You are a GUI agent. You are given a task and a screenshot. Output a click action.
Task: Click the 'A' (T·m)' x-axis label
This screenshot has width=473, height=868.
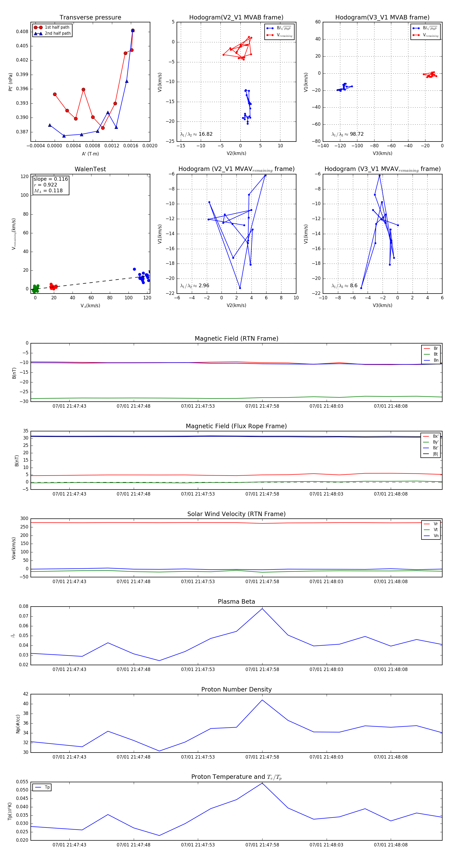[90, 154]
